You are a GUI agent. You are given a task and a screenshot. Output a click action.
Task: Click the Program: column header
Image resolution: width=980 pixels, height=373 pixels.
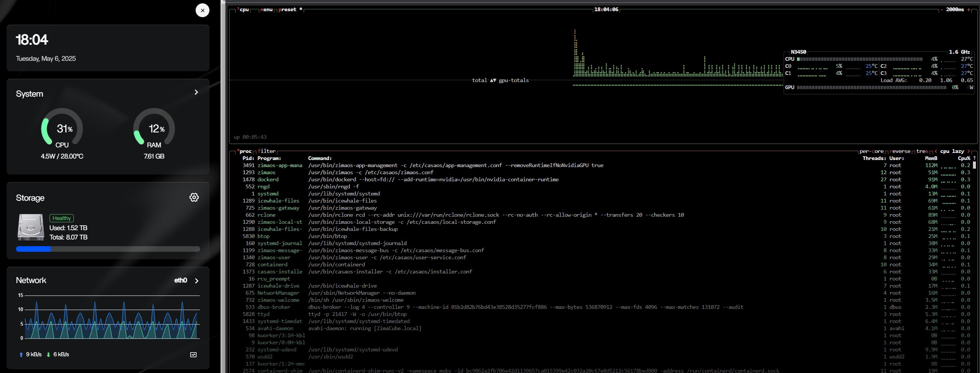coord(269,158)
